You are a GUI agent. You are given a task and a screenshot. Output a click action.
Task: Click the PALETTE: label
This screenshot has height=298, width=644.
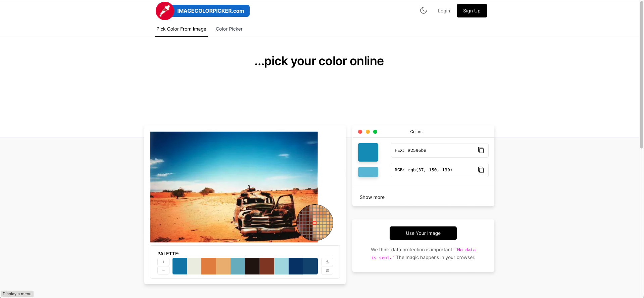[168, 254]
